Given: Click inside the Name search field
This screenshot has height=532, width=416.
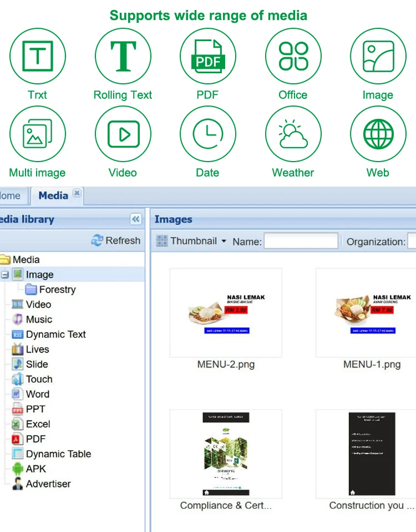Looking at the screenshot, I should pos(301,241).
